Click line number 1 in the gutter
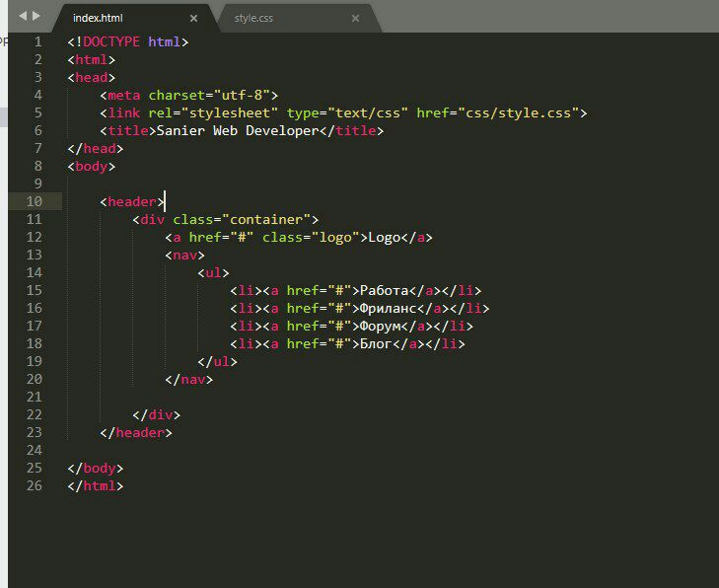The height and width of the screenshot is (588, 719). point(38,41)
